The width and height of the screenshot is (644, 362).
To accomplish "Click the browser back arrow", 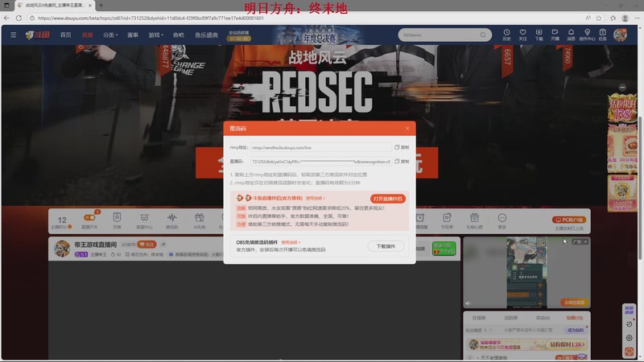I will pos(6,18).
